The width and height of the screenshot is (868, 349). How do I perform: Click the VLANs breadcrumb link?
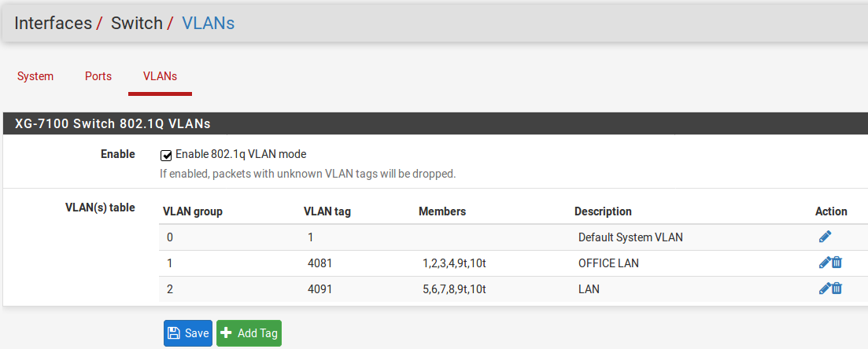click(208, 23)
